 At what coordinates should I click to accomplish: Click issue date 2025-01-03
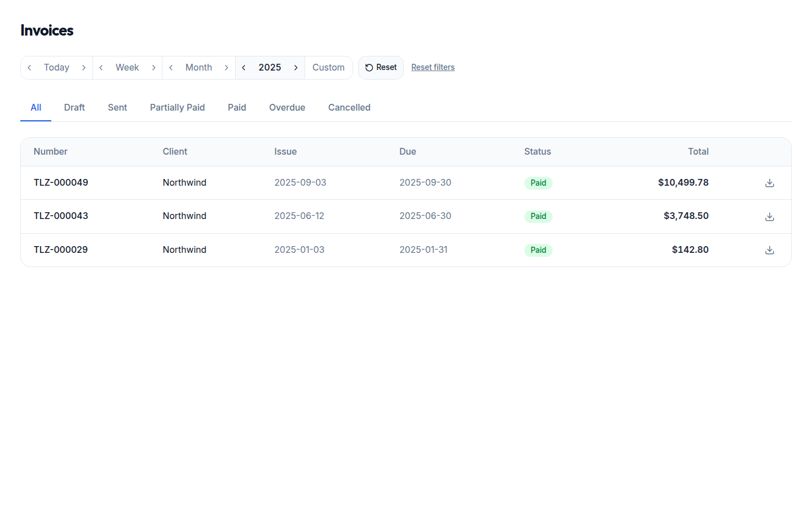tap(299, 250)
